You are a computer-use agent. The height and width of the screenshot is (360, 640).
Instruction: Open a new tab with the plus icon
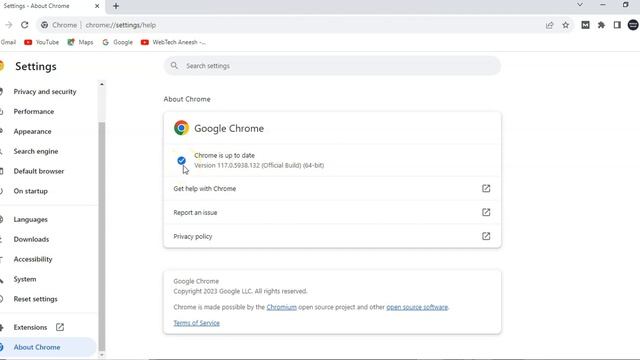(x=116, y=6)
